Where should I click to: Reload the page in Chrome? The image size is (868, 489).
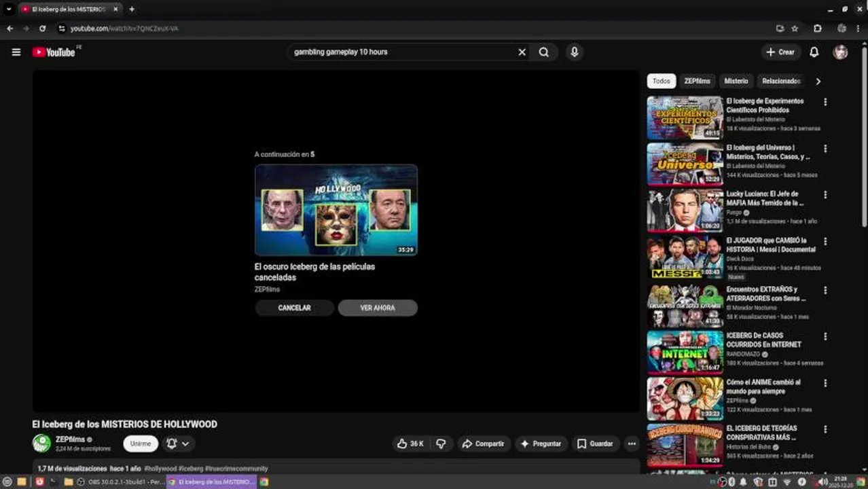pos(42,29)
